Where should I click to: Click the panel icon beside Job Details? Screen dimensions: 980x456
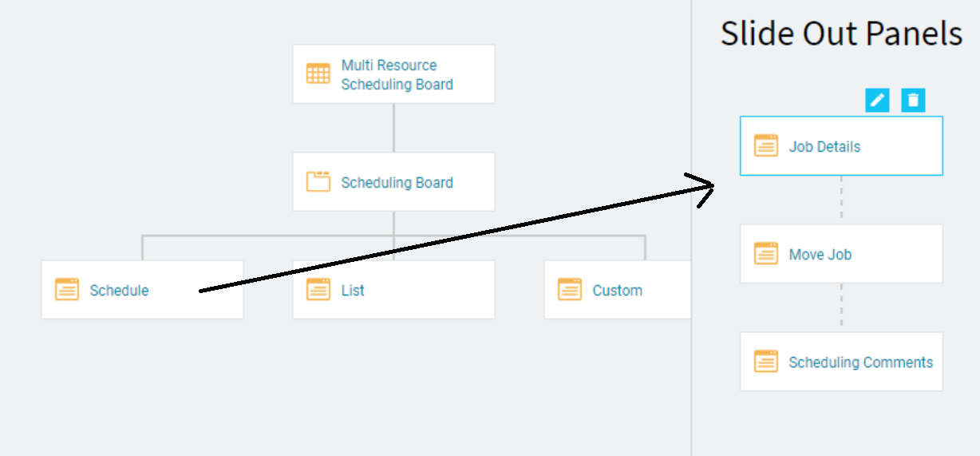[x=766, y=145]
